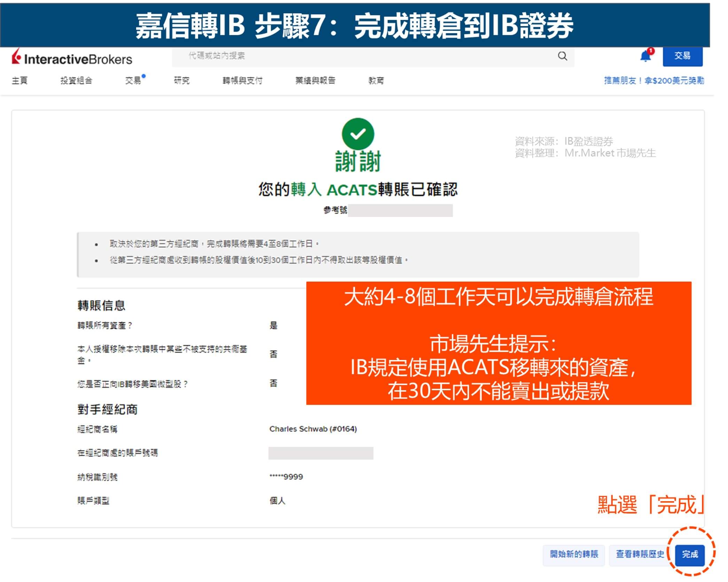
Task: Click the 轉賬所有資產？ label
Action: coord(105,325)
